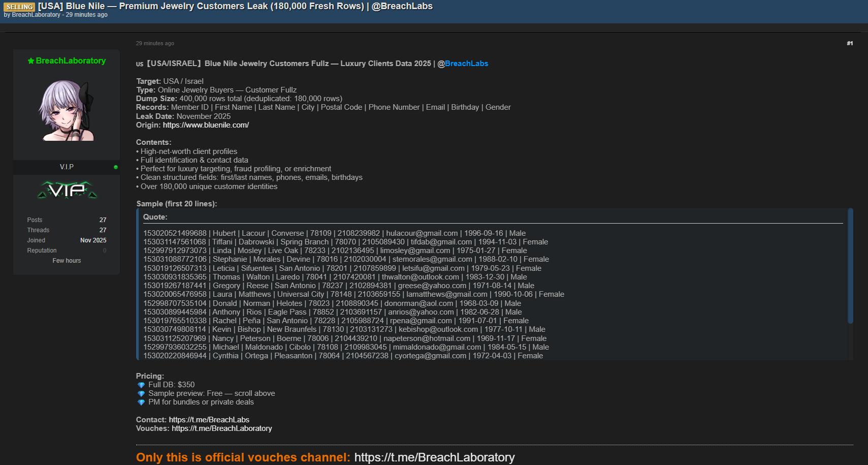This screenshot has width=868, height=465.
Task: Click the Reputation value in user panel
Action: (105, 251)
